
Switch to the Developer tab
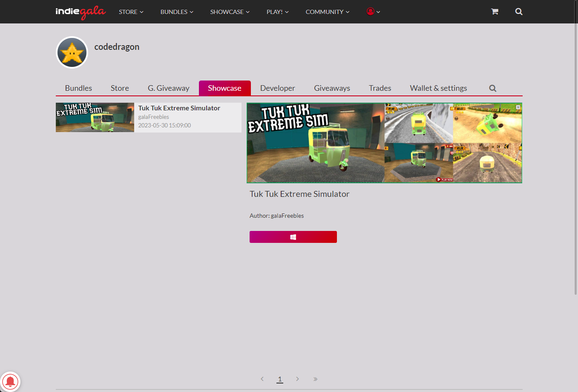(278, 88)
